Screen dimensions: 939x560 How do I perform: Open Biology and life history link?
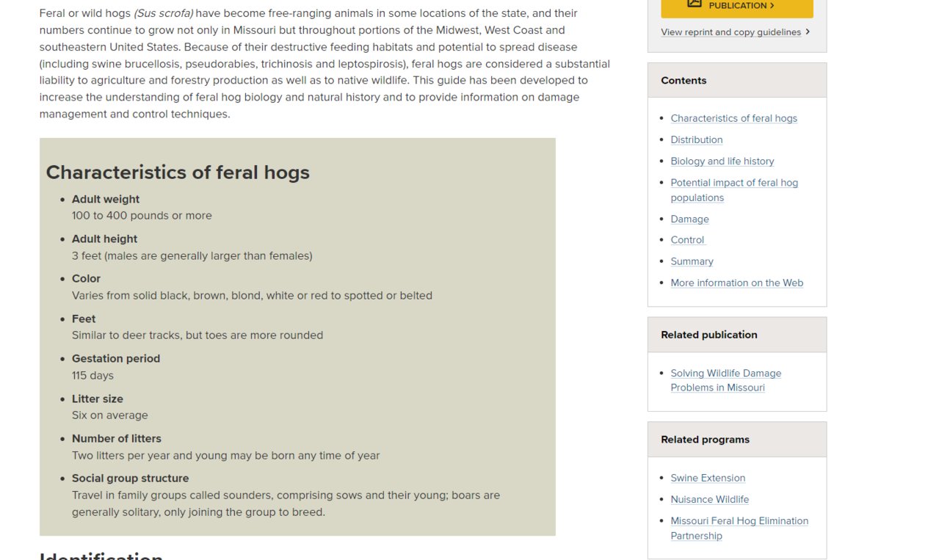(x=722, y=161)
